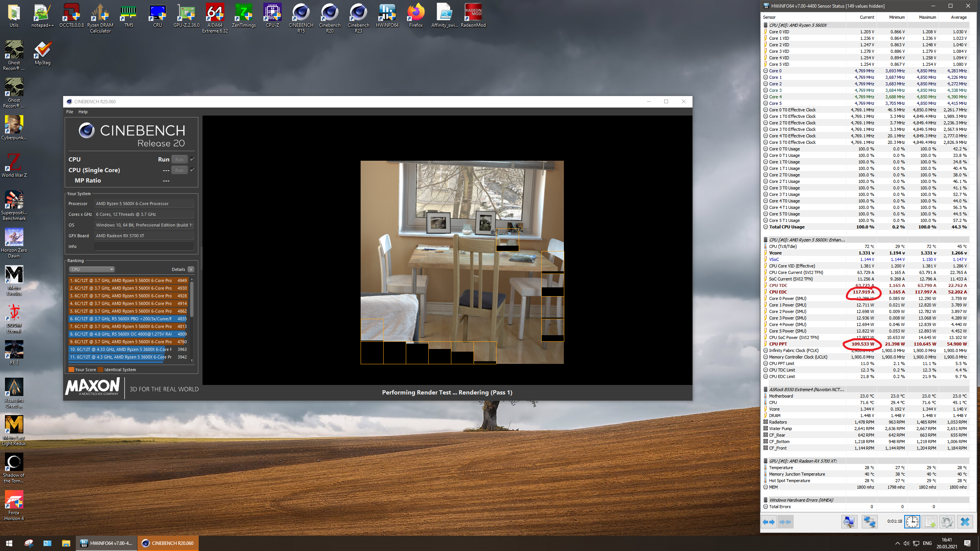Open the CPU ranking dropdown
The width and height of the screenshot is (980, 551).
click(92, 269)
